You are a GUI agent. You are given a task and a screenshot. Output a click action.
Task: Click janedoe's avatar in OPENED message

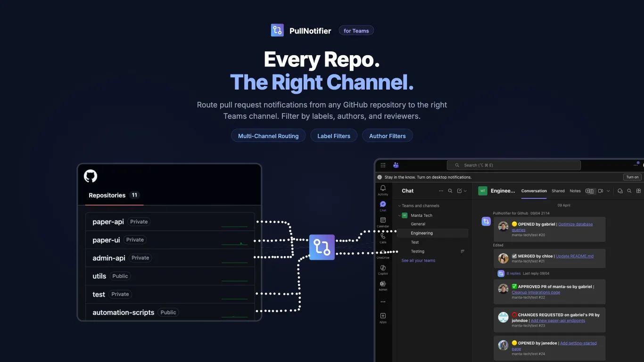click(x=504, y=346)
